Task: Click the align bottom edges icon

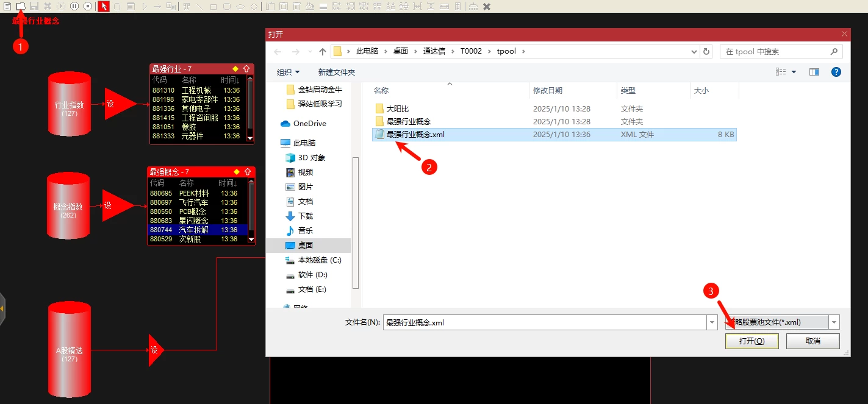Action: coord(390,6)
